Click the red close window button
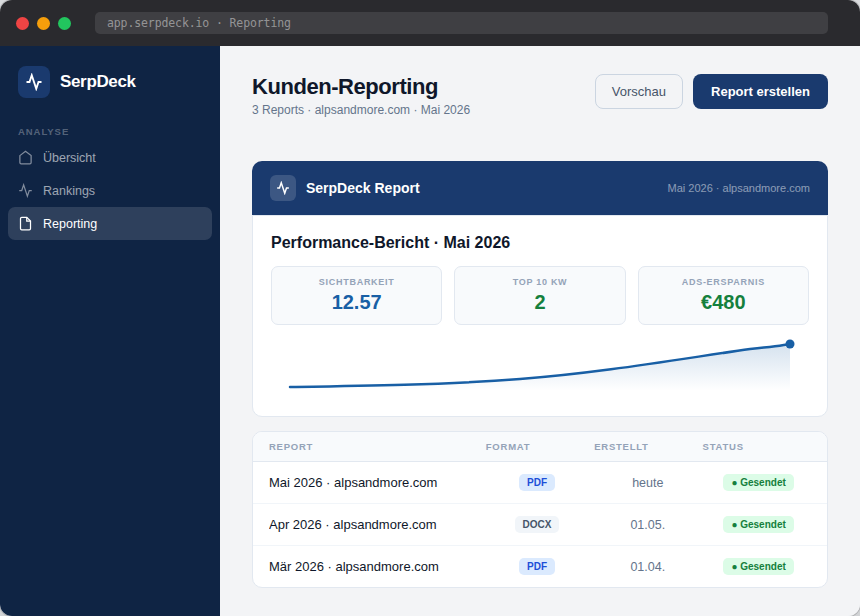The image size is (860, 616). (x=22, y=23)
